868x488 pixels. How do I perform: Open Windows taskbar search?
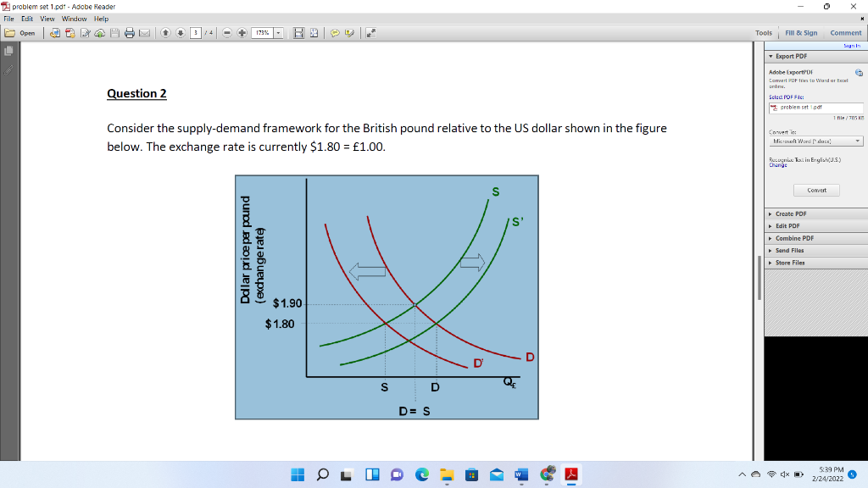tap(323, 474)
